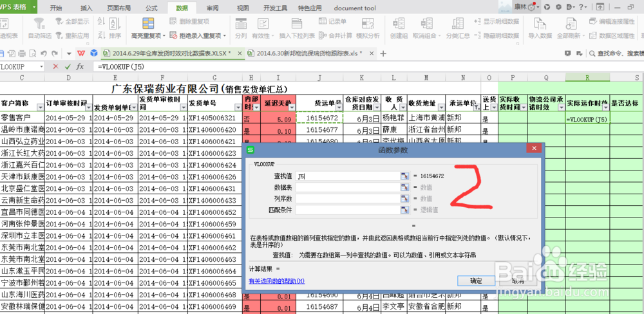Click Remove Duplicates (删除重复项)
644x314 pixels.
(189, 21)
